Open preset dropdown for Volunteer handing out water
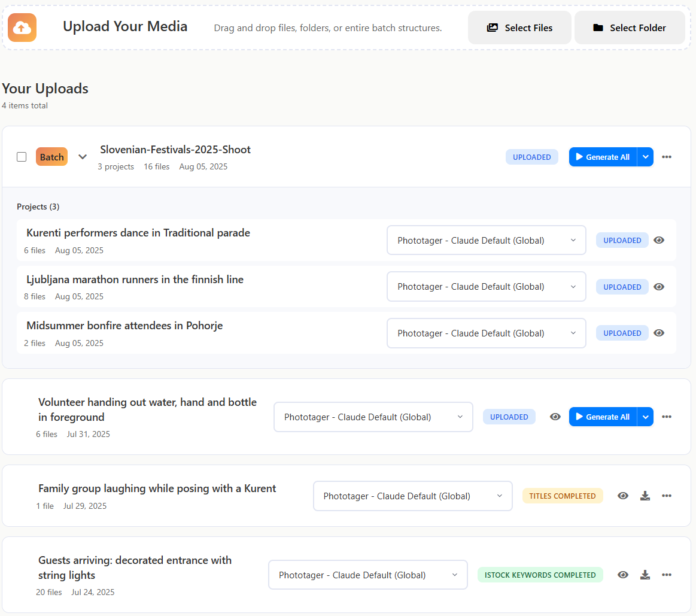The image size is (696, 616). click(373, 417)
